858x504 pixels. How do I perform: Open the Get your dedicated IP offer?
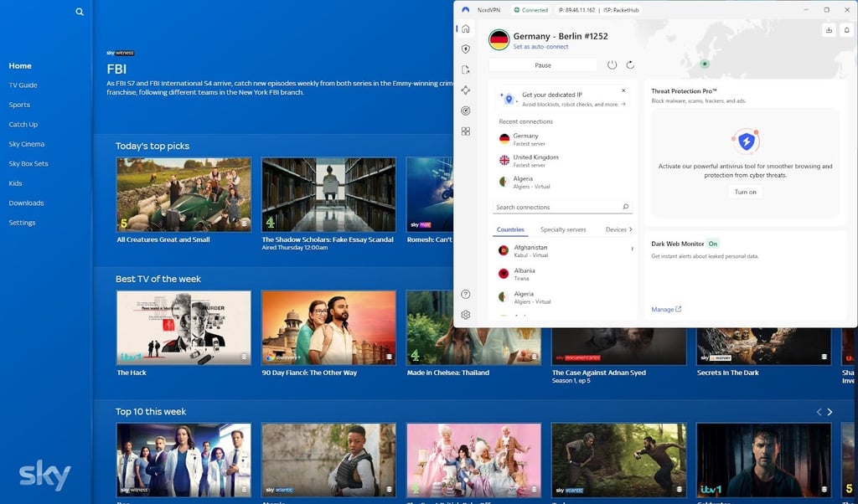562,99
